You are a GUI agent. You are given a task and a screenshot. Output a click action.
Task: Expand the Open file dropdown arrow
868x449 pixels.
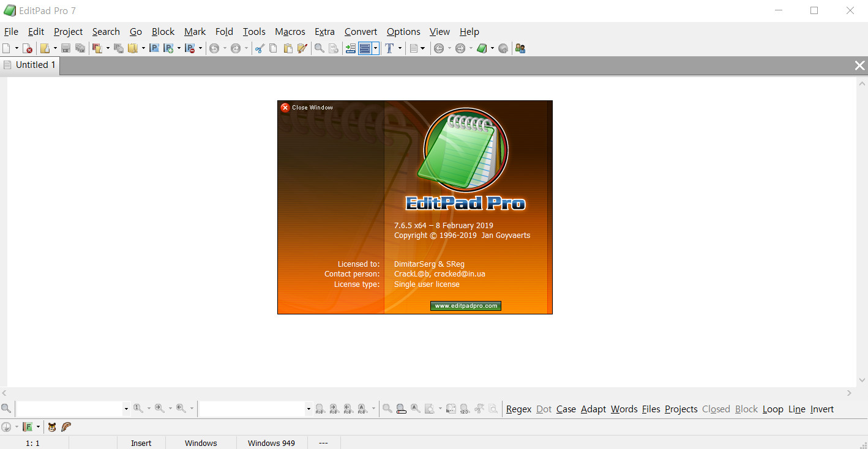click(x=55, y=48)
